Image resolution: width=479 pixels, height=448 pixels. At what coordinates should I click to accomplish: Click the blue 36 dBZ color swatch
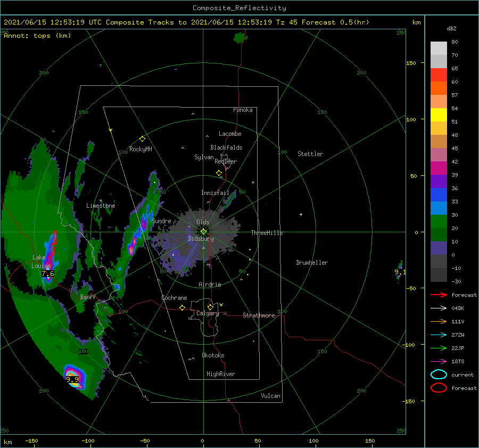tap(439, 195)
